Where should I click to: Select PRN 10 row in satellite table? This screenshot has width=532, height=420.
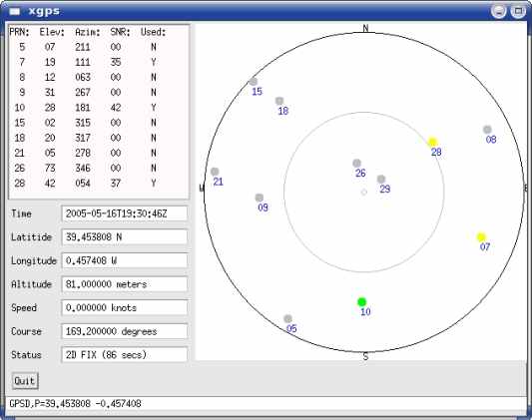[x=99, y=108]
